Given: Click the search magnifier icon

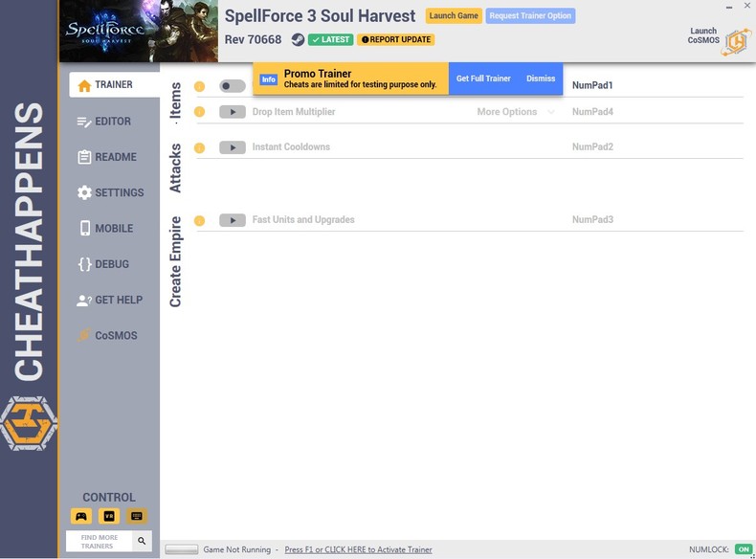Looking at the screenshot, I should tap(142, 541).
